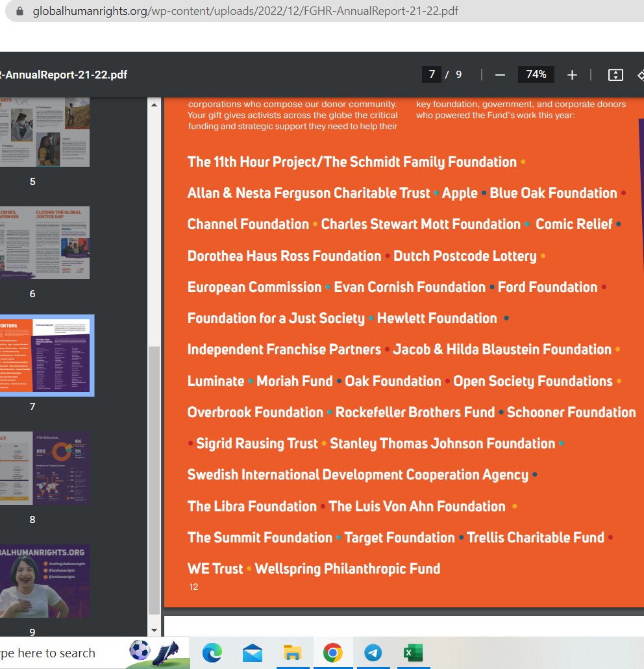Open Excel from the taskbar
This screenshot has width=644, height=669.
pos(413,653)
